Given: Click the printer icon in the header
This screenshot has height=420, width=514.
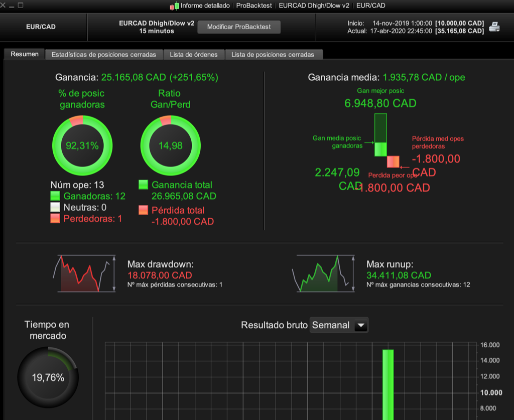Looking at the screenshot, I should pyautogui.click(x=494, y=27).
